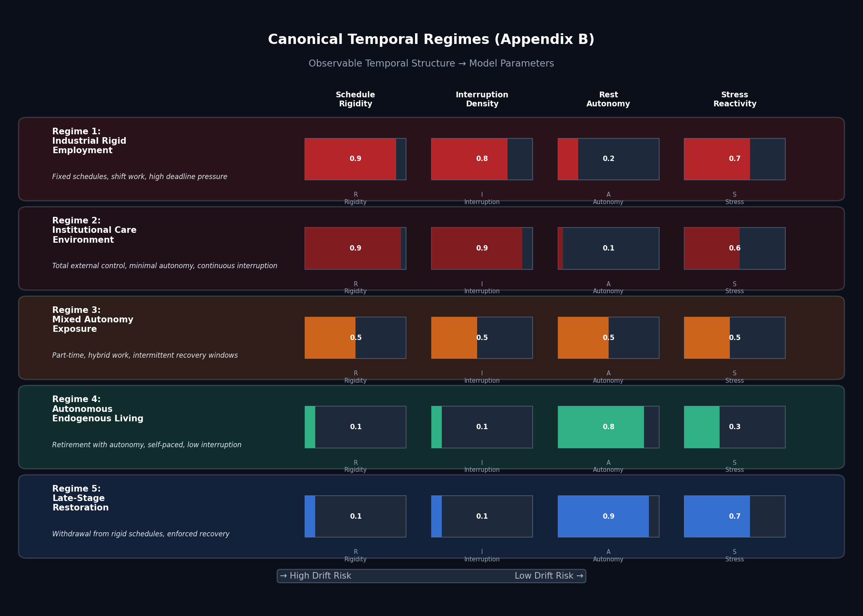The height and width of the screenshot is (616, 863).
Task: Click the Interruption Density column header
Action: (482, 99)
